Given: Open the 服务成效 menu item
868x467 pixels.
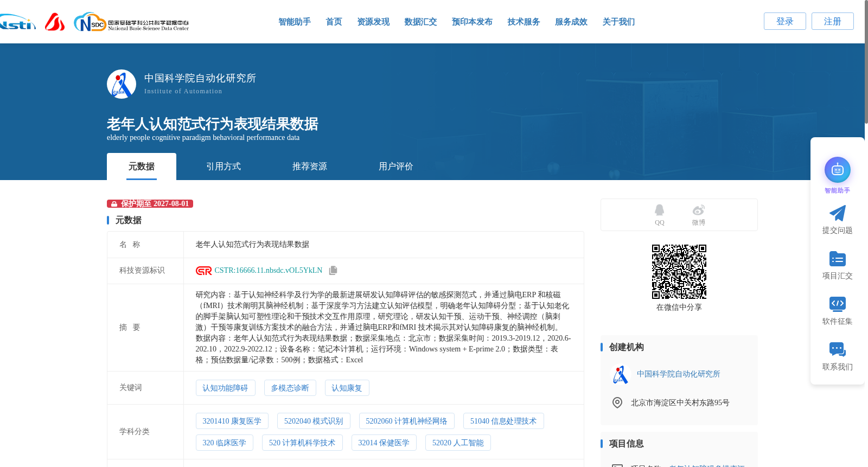Looking at the screenshot, I should (x=571, y=22).
